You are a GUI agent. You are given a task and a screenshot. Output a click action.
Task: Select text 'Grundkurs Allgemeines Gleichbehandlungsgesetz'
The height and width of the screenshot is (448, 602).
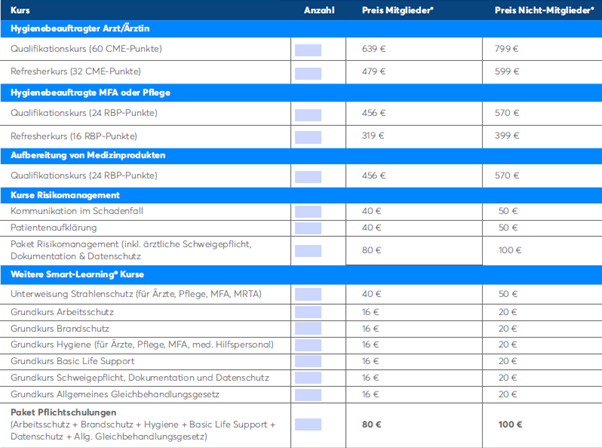tap(115, 394)
